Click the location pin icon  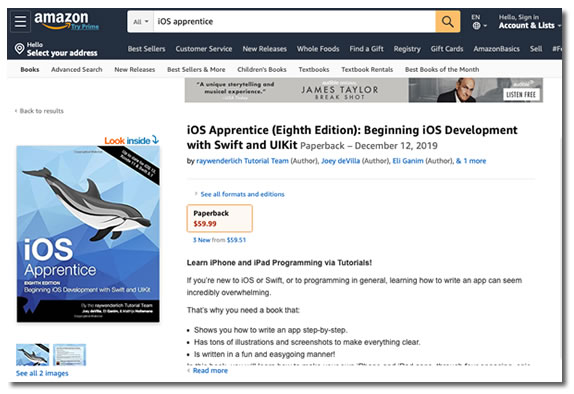tap(19, 48)
